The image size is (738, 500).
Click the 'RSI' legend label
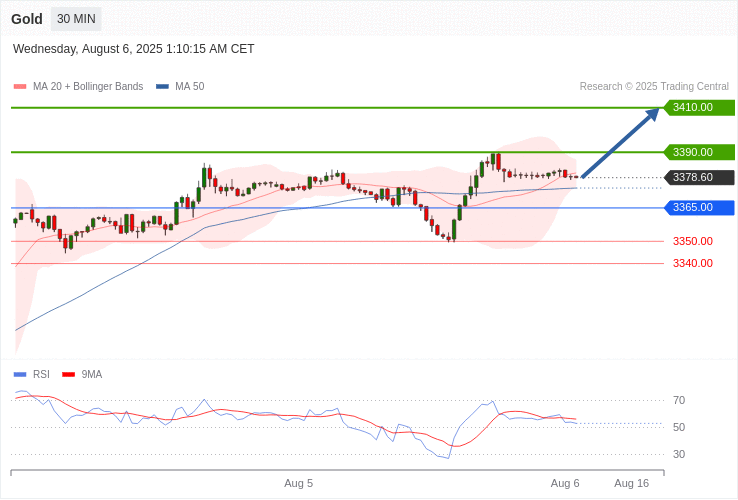click(41, 375)
